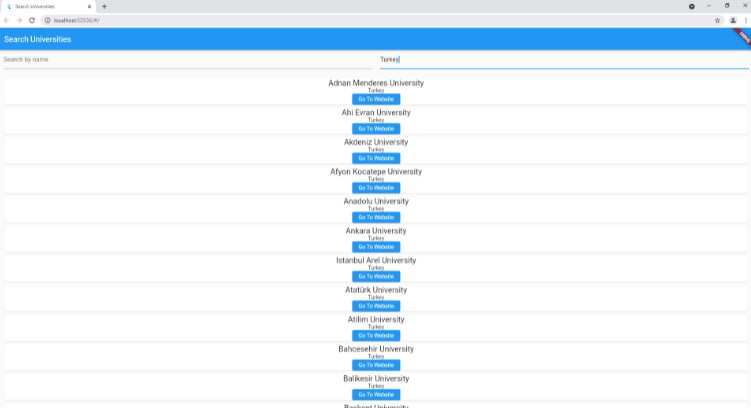Click the Atatürk University name
Image resolution: width=751 pixels, height=408 pixels.
(376, 290)
